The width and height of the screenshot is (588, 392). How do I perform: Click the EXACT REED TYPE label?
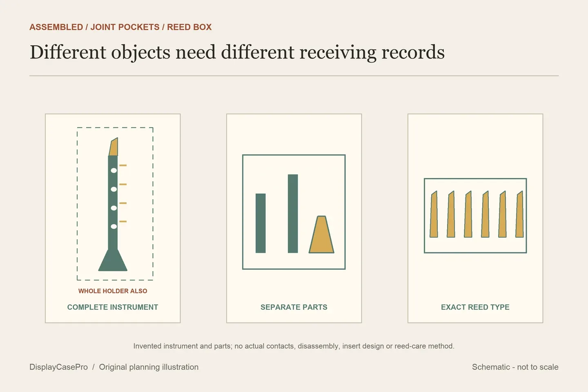pyautogui.click(x=475, y=307)
